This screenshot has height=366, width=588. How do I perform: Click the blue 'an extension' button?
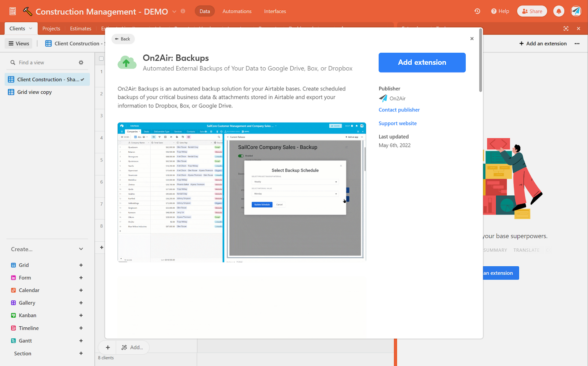coord(501,273)
